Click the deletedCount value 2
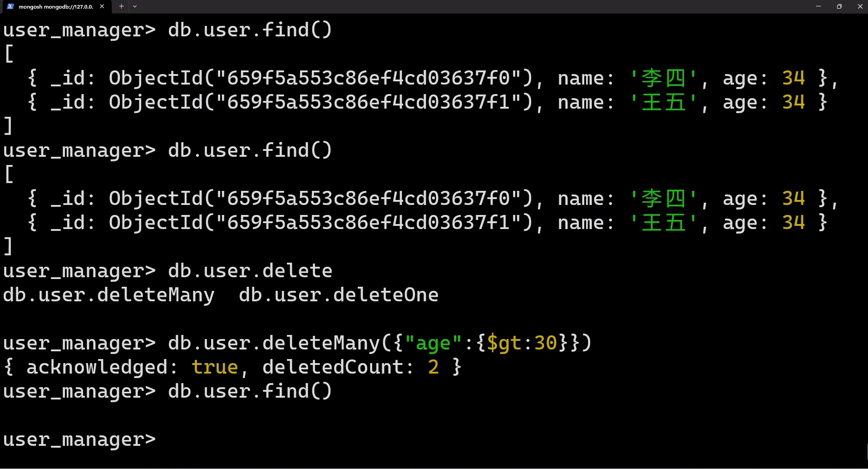The height and width of the screenshot is (469, 868). pyautogui.click(x=434, y=367)
